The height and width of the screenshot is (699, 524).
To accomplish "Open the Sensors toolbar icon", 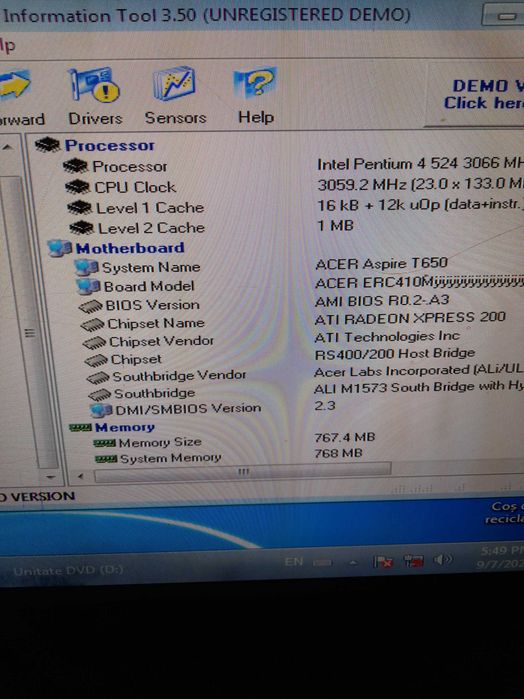I will click(175, 95).
